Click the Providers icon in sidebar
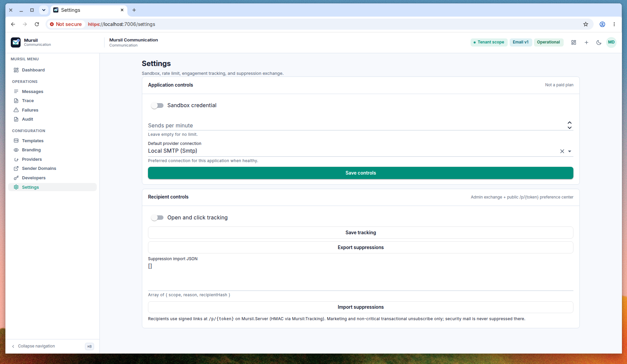The image size is (627, 364). (x=16, y=159)
